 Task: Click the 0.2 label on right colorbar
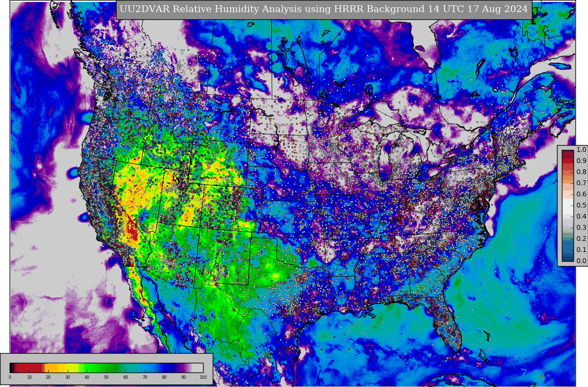(x=581, y=239)
